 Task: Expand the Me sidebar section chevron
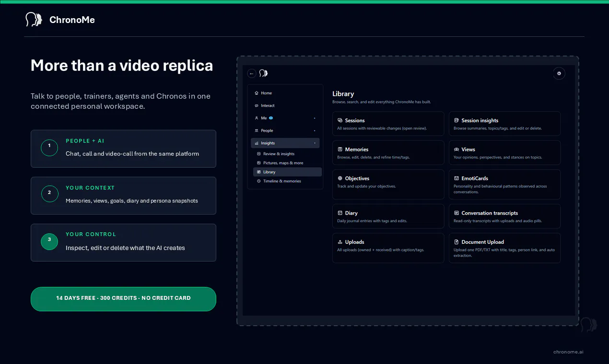click(x=315, y=118)
